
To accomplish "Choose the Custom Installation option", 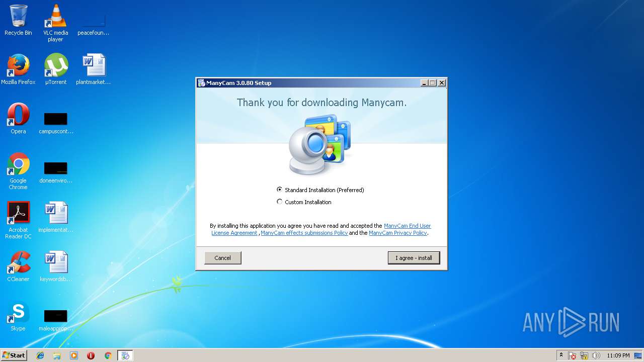I will [x=280, y=202].
